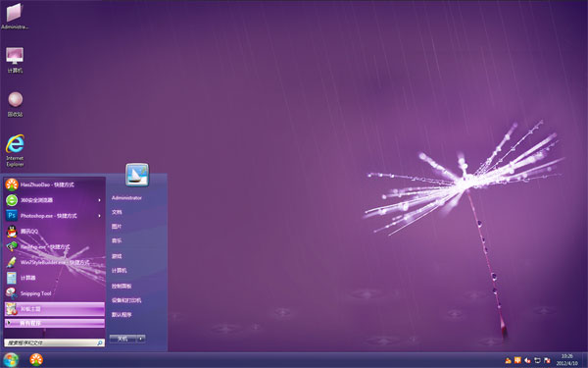Open 游戏 games from the Start menu
Viewport: 588px width, 368px height.
pos(117,256)
